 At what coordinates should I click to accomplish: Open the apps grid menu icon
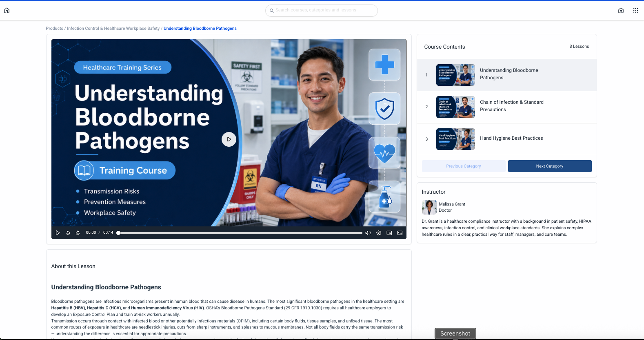635,11
